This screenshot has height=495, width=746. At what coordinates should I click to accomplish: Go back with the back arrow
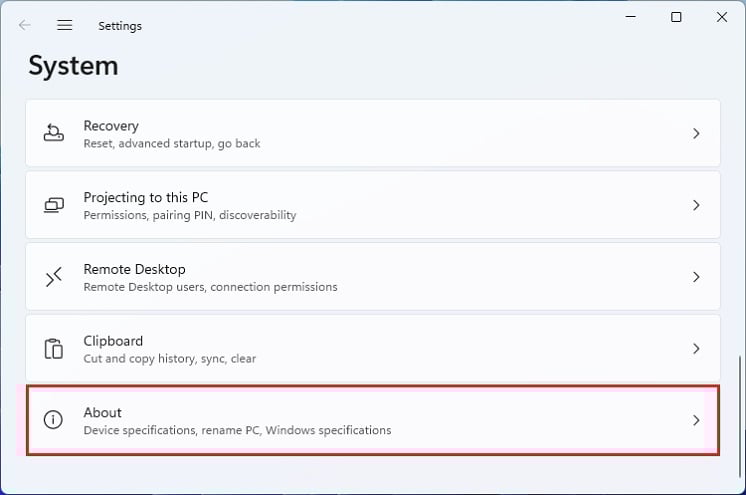coord(25,25)
